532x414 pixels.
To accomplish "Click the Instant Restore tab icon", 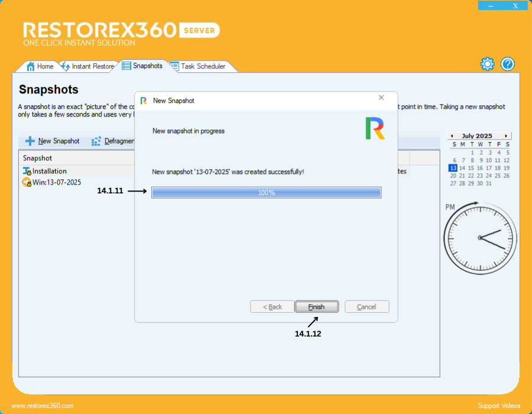I will click(66, 66).
